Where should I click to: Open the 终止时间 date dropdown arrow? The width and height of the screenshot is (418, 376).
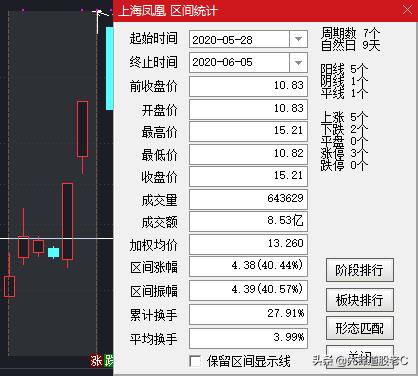pyautogui.click(x=298, y=62)
